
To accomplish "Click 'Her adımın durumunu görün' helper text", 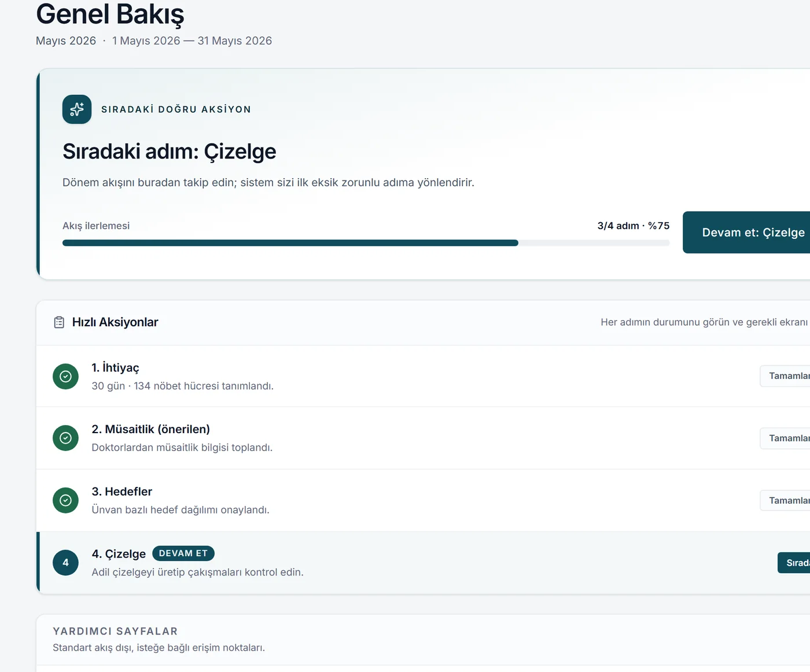I will pyautogui.click(x=705, y=322).
